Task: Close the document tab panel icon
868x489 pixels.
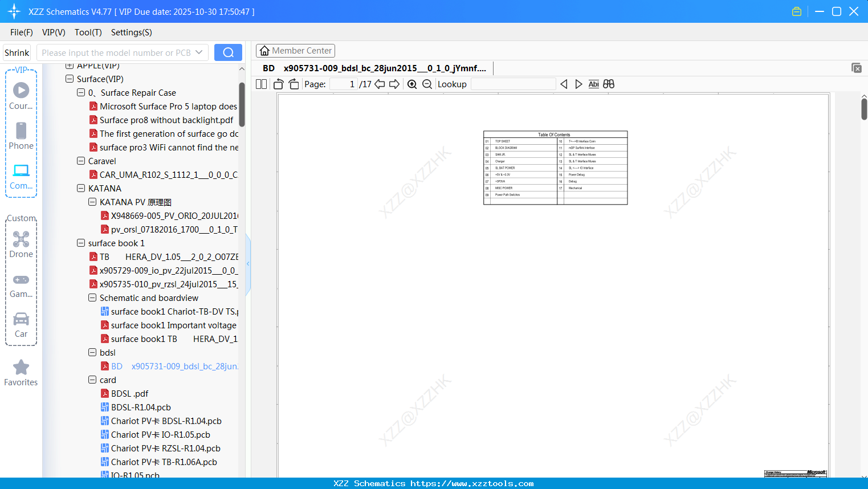Action: tap(857, 68)
